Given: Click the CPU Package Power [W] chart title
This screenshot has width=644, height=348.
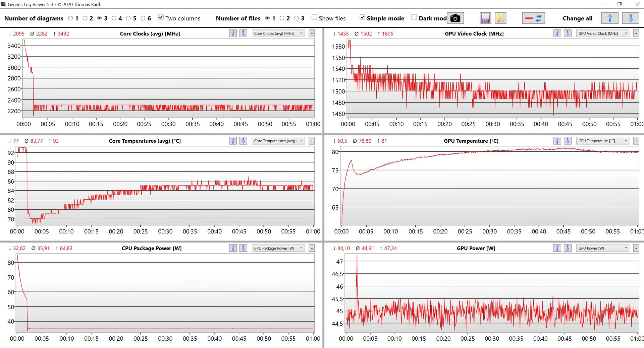Looking at the screenshot, I should [x=152, y=248].
